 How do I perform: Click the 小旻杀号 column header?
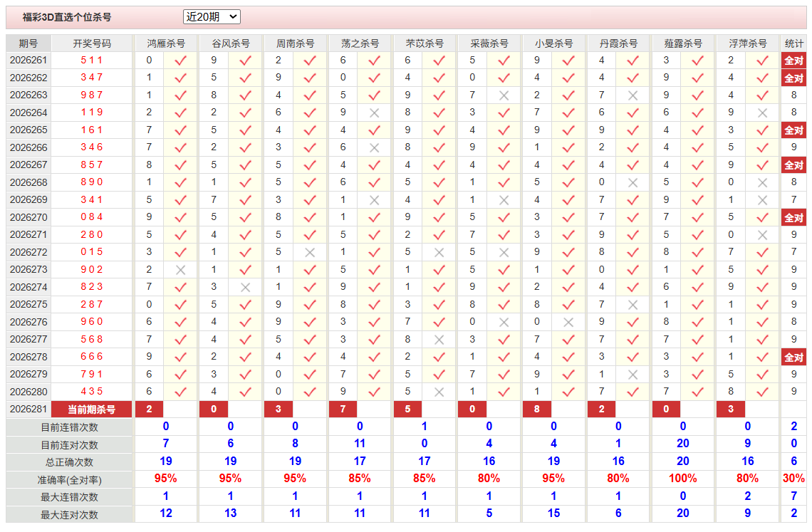coord(553,43)
